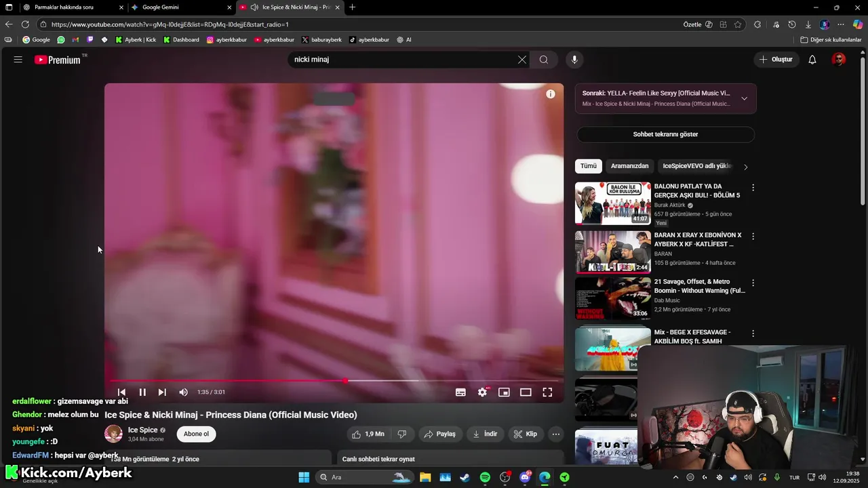This screenshot has width=868, height=488.
Task: Switch to theater mode view
Action: pos(526,392)
